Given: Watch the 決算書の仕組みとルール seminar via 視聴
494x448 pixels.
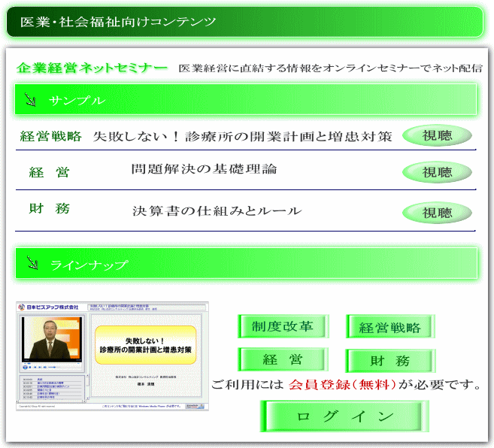Looking at the screenshot, I should pyautogui.click(x=437, y=213).
